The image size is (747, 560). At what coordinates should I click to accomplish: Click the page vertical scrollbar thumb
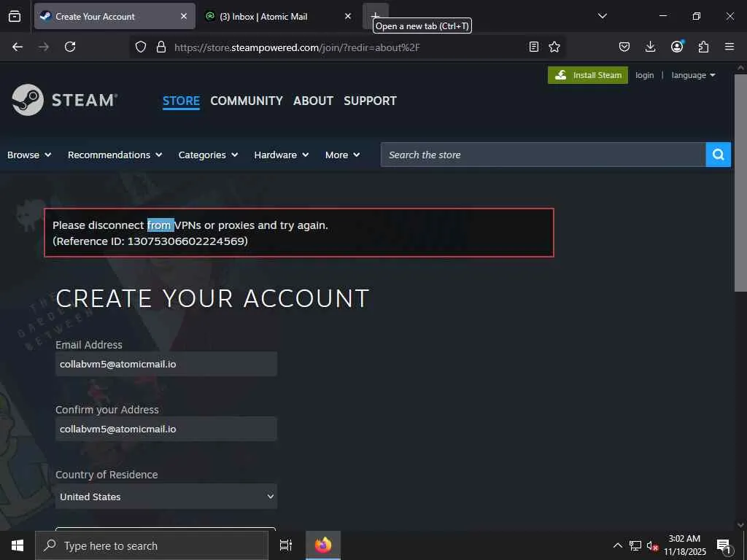(740, 183)
